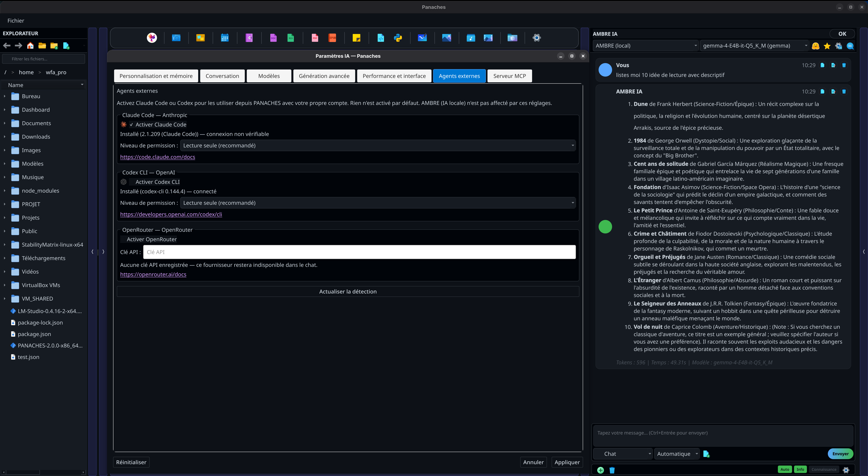Click the blue chat bubble history icon
Viewport: 868px width, 476px height.
pyautogui.click(x=850, y=46)
